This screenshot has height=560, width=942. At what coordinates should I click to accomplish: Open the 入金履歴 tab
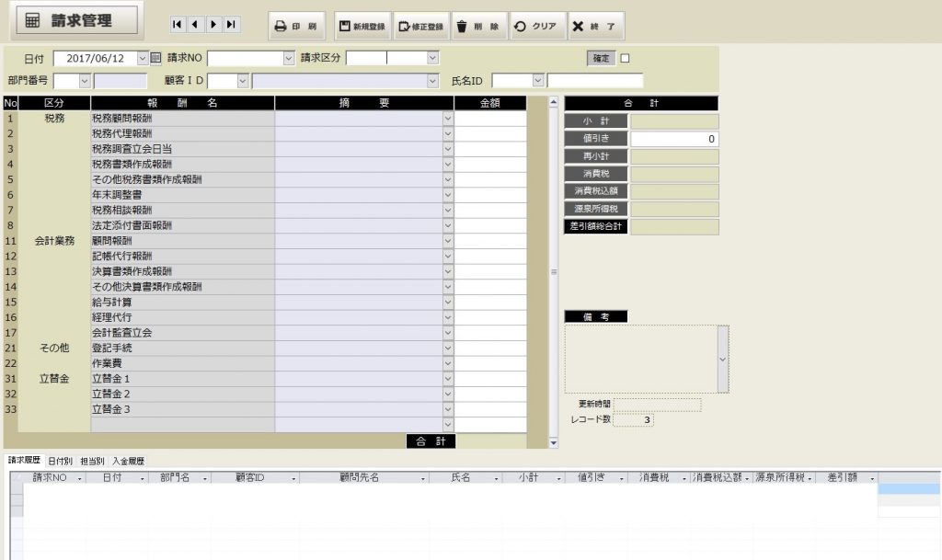pos(128,461)
